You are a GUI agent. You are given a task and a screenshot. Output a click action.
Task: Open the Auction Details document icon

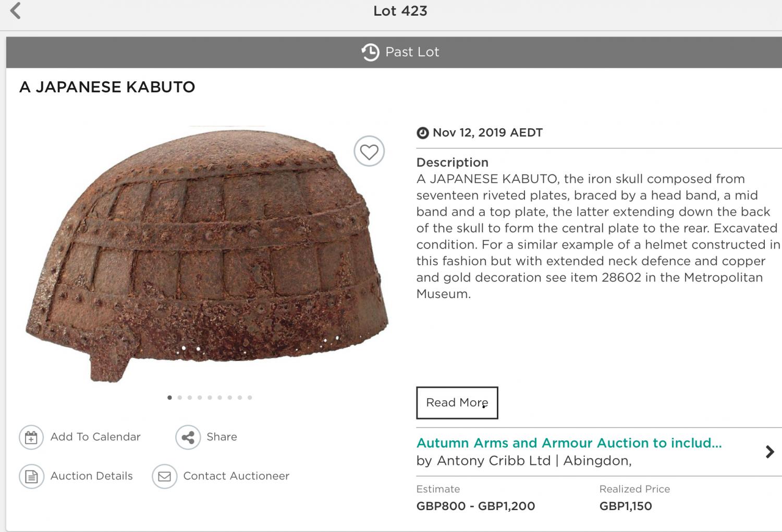click(31, 476)
